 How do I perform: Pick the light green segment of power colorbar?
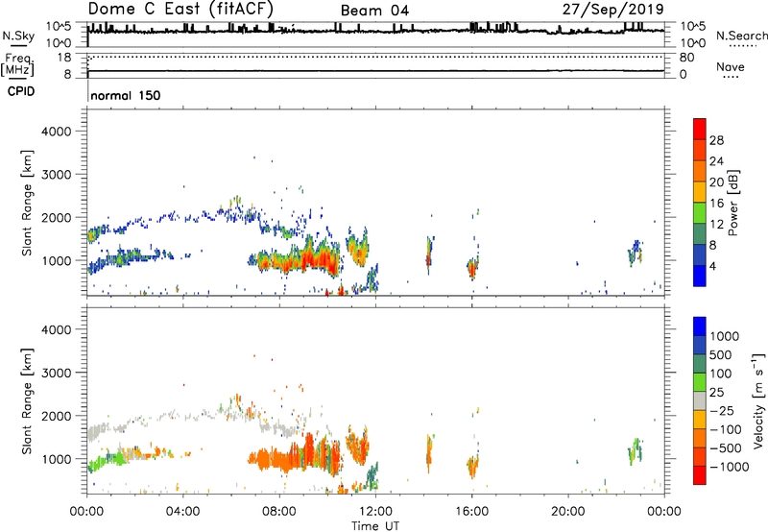(700, 212)
